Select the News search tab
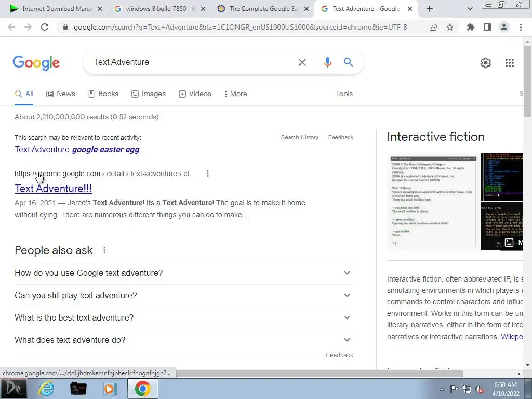Viewport: 532px width, 399px height. 60,94
